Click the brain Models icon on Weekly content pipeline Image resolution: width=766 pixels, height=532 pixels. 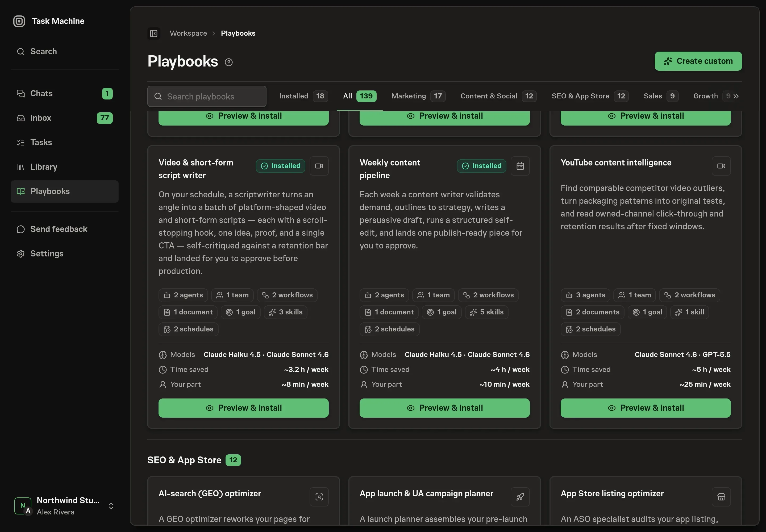[364, 355]
